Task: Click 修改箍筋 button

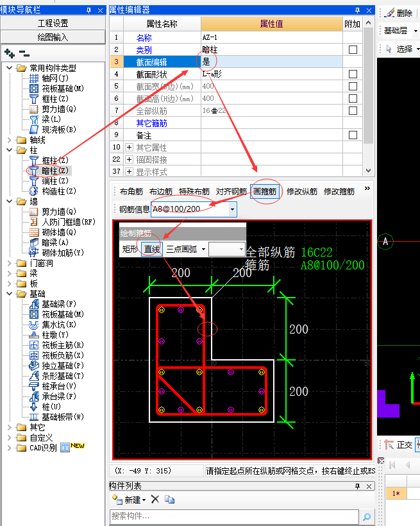Action: [x=339, y=192]
